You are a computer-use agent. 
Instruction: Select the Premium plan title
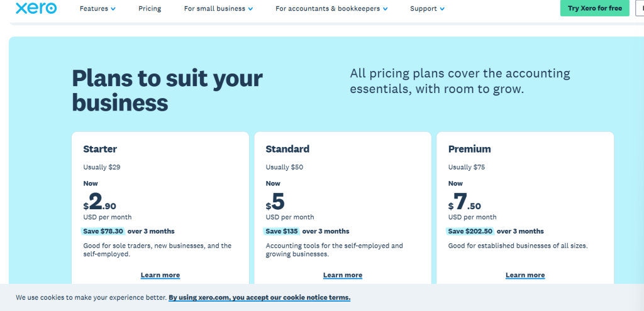pyautogui.click(x=469, y=150)
